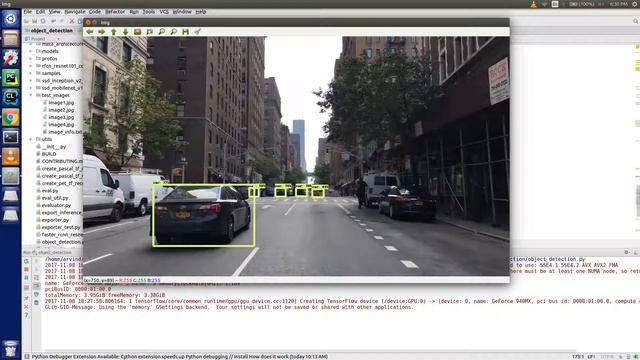Click the VLC tray icon in top panel
This screenshot has height=360, width=640.
[x=534, y=4]
